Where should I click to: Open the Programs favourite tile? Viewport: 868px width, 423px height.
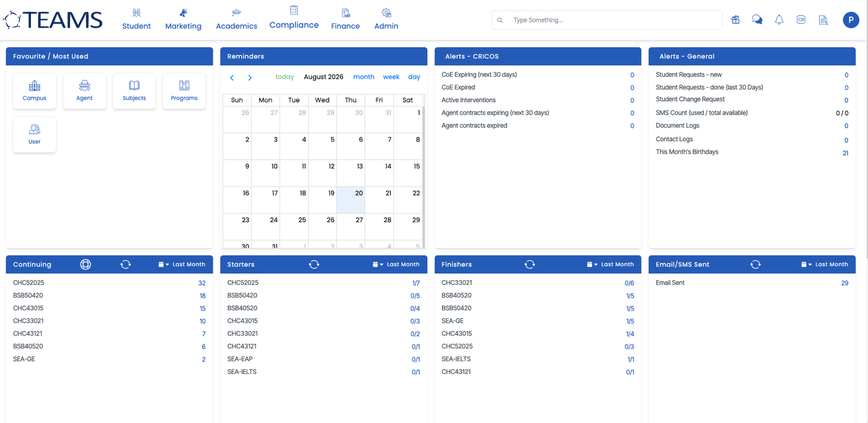click(184, 91)
